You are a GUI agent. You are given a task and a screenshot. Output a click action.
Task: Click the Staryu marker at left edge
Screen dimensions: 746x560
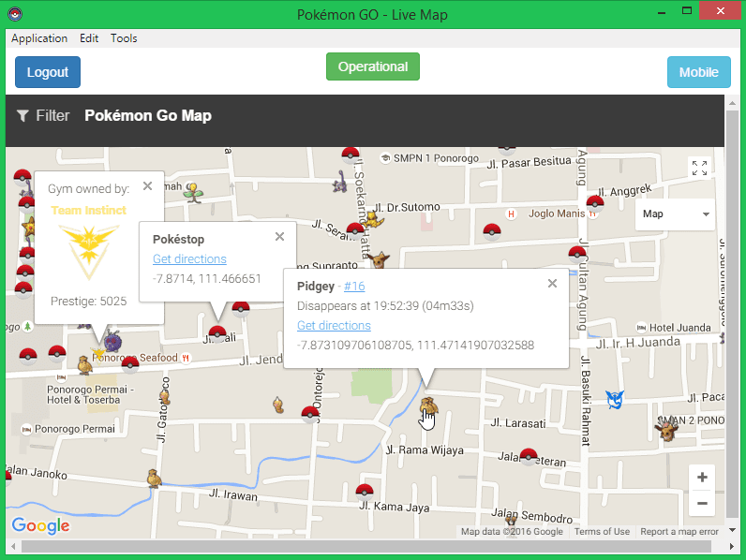pyautogui.click(x=29, y=228)
